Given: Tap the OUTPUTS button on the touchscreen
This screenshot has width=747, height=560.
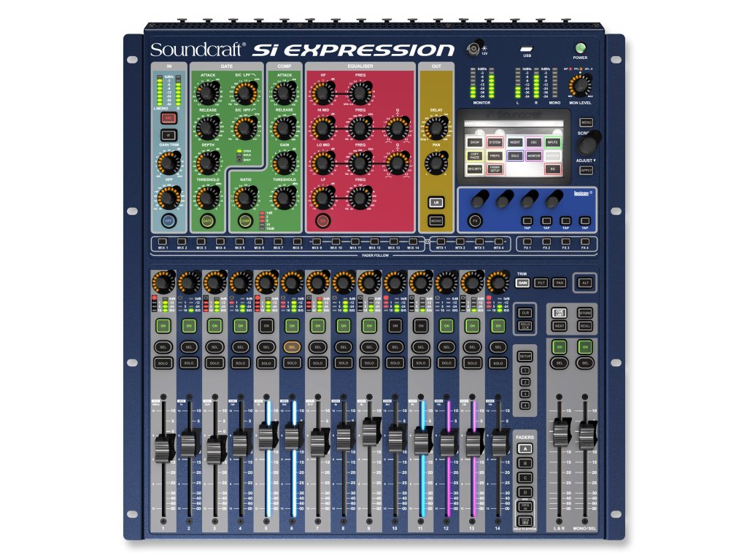Looking at the screenshot, I should 553,156.
